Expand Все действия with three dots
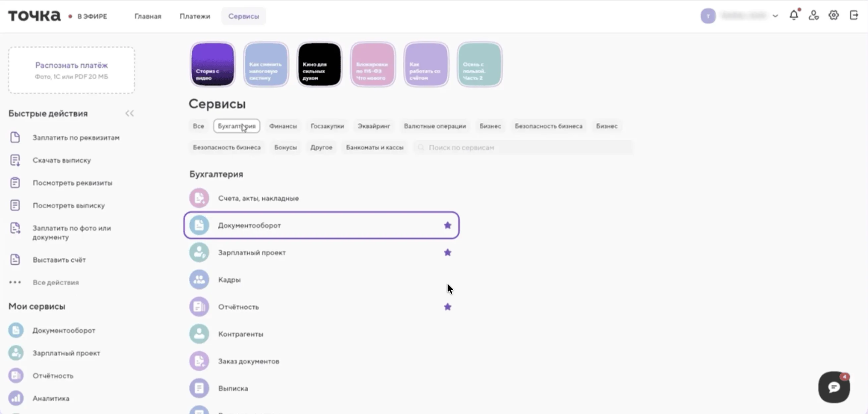 click(15, 282)
